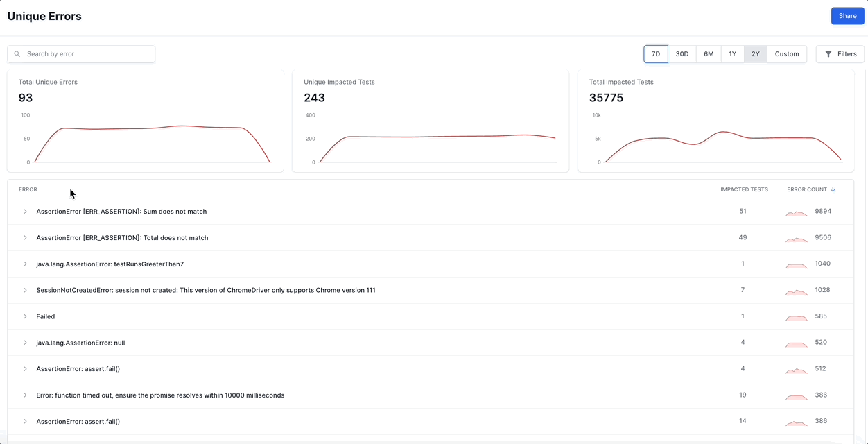Image resolution: width=868 pixels, height=444 pixels.
Task: Click sparkline for ChromeDriver session error
Action: (x=796, y=291)
